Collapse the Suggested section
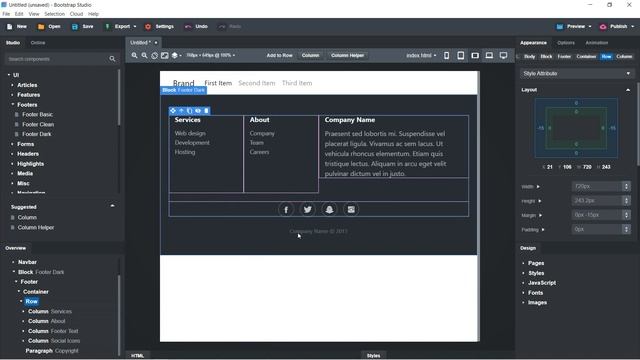640x360 pixels. point(112,206)
